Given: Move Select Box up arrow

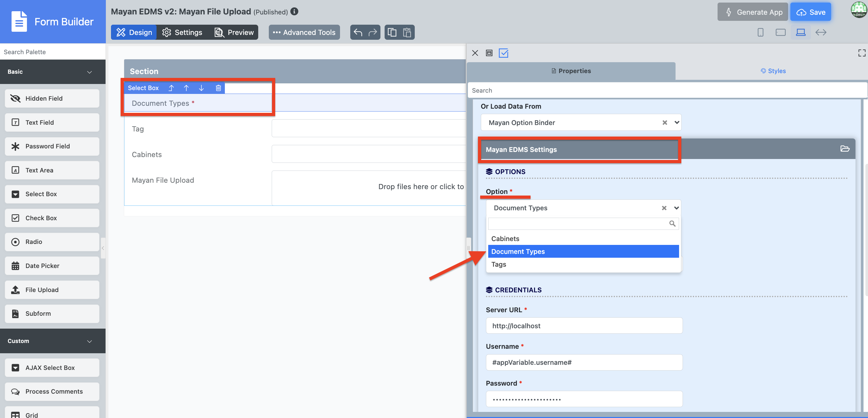Looking at the screenshot, I should click(x=186, y=88).
